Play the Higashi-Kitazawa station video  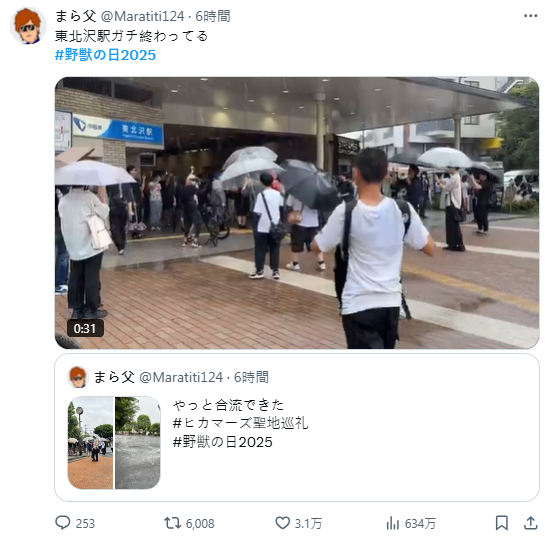click(297, 212)
